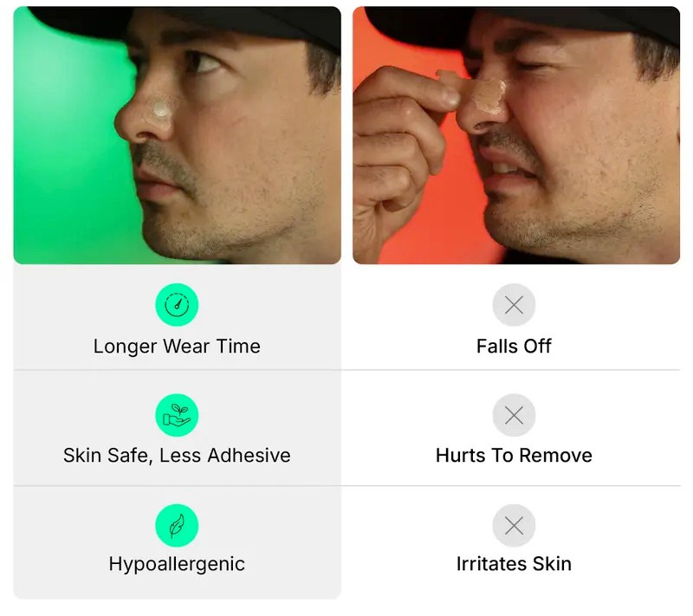
Task: Click the green timer gauge icon
Action: (x=177, y=305)
